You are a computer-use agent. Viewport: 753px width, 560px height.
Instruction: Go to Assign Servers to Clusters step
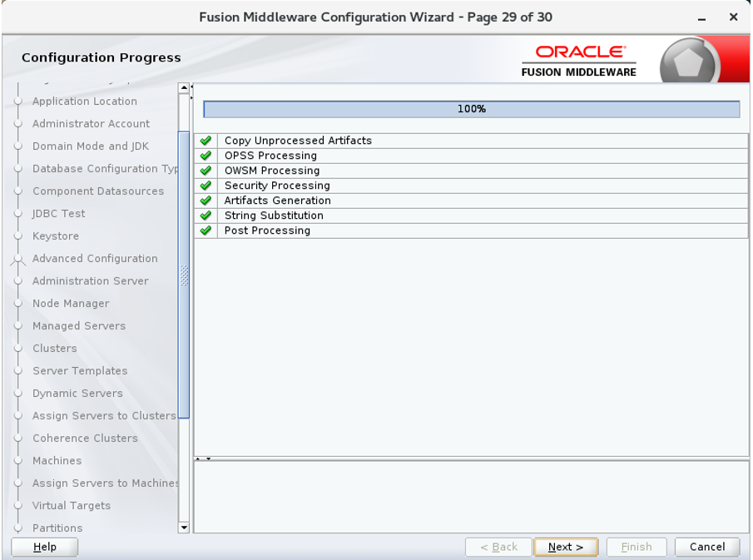[104, 416]
